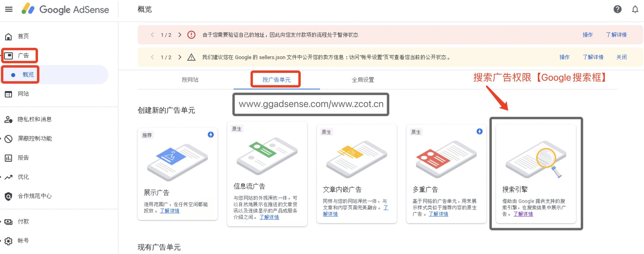The image size is (644, 254).
Task: Click the 报告 chart icon
Action: [9, 158]
